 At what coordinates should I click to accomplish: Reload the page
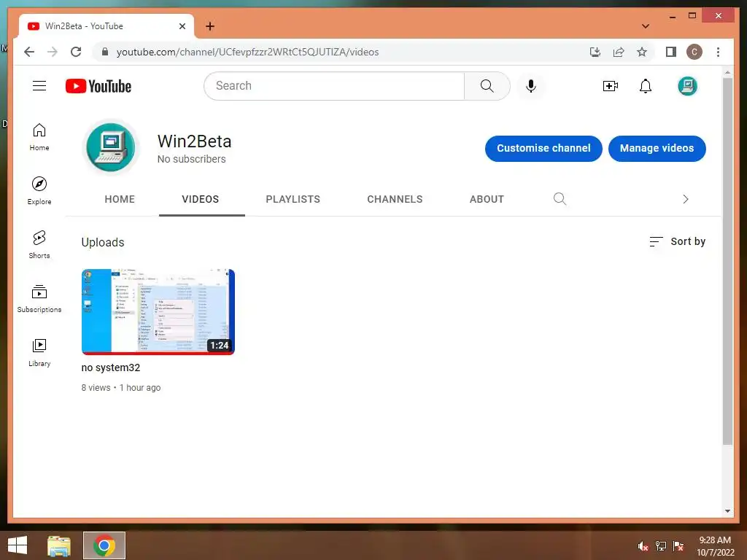pos(76,52)
